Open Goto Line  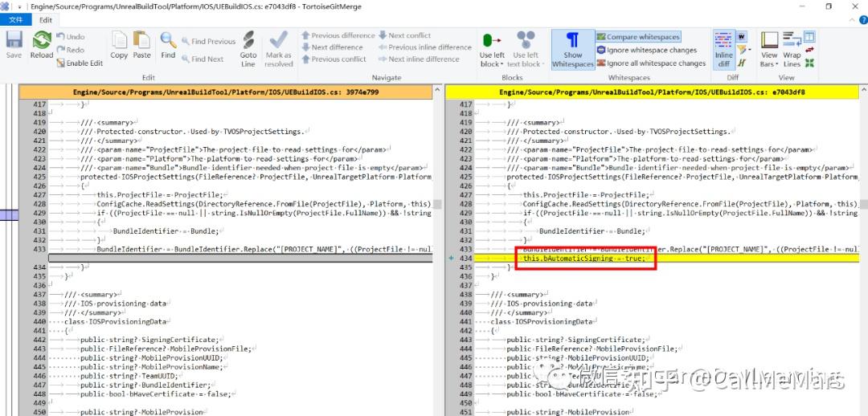coord(248,49)
